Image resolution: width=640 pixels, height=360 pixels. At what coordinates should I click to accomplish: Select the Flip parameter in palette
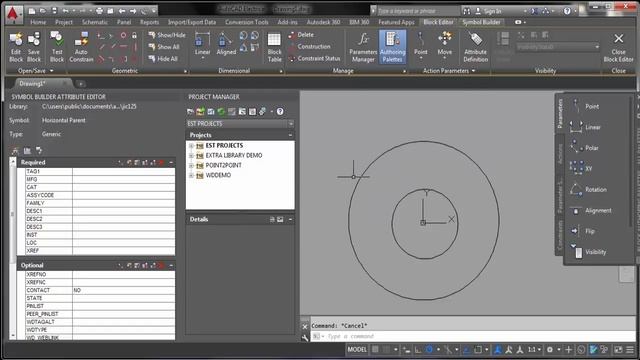(583, 231)
